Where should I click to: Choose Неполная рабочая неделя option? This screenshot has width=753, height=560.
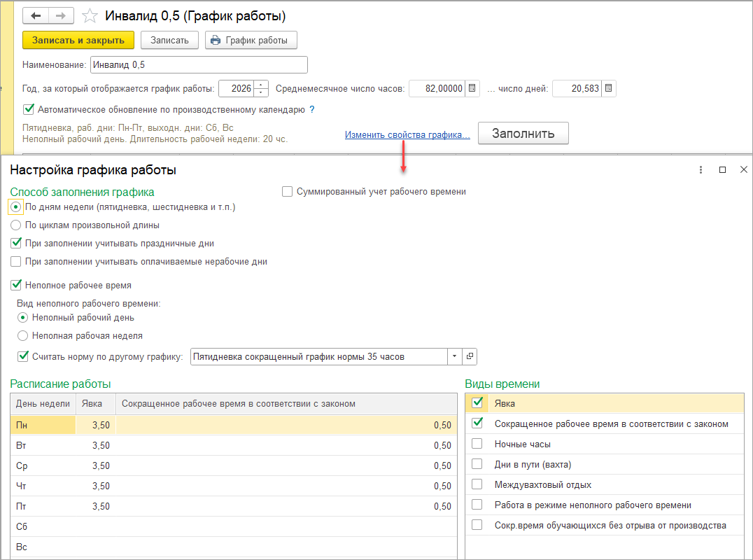[24, 335]
